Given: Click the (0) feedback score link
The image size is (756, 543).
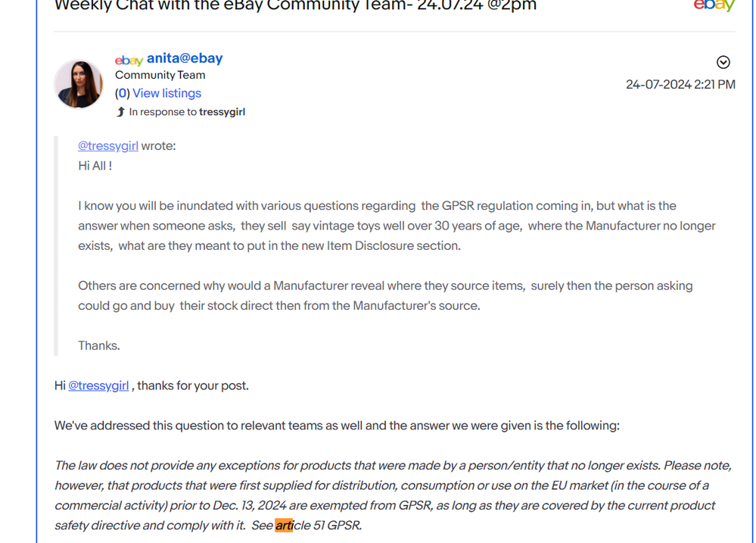Looking at the screenshot, I should (122, 93).
